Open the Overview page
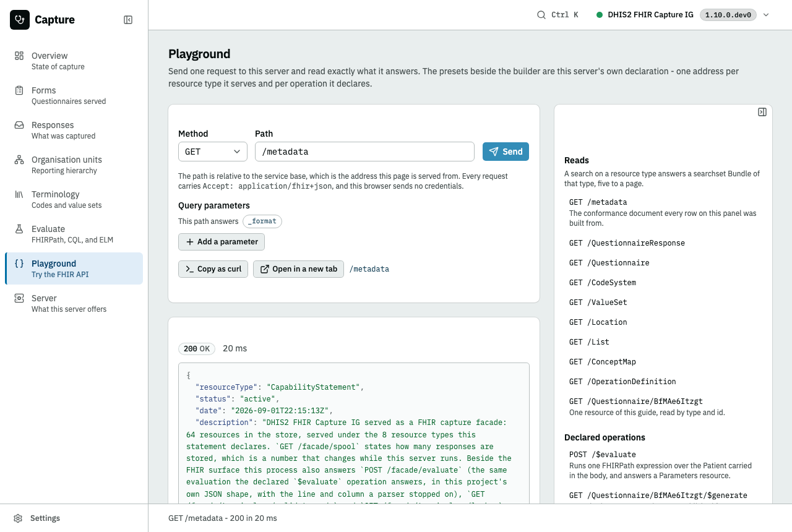The height and width of the screenshot is (532, 792). pyautogui.click(x=74, y=61)
